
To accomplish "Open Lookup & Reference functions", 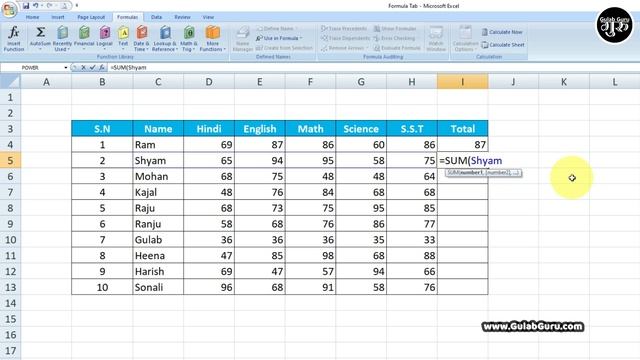I will pyautogui.click(x=164, y=39).
